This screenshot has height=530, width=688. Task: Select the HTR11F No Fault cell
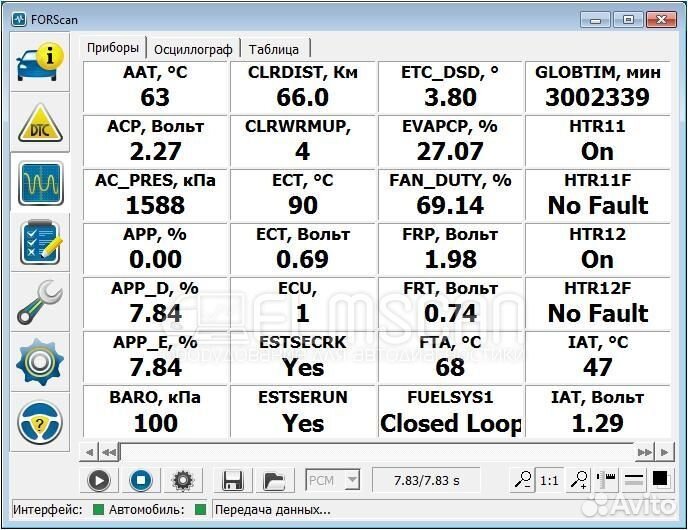click(598, 195)
